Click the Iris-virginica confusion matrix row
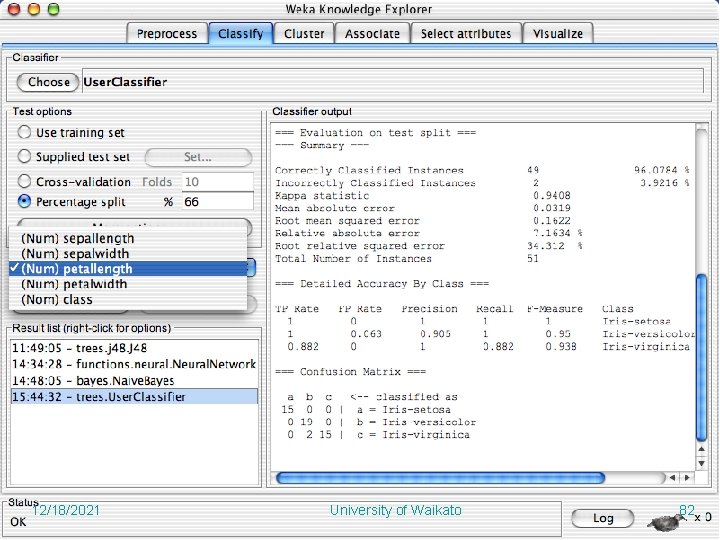The width and height of the screenshot is (720, 540). click(x=375, y=435)
